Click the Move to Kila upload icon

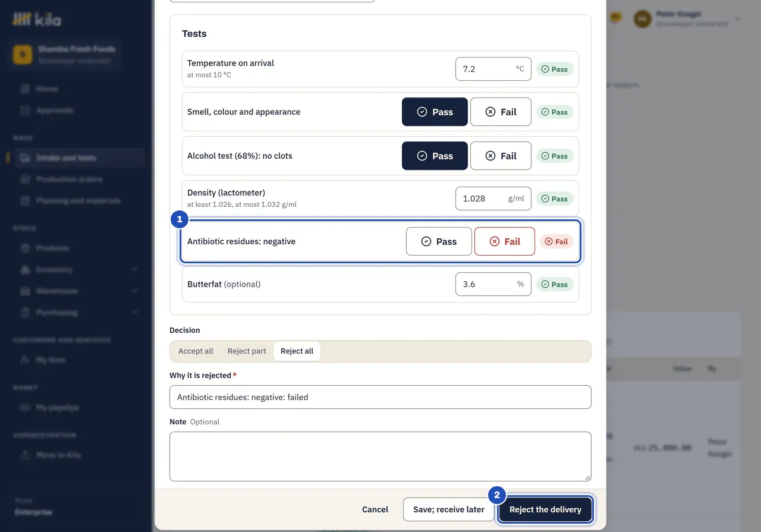click(25, 455)
